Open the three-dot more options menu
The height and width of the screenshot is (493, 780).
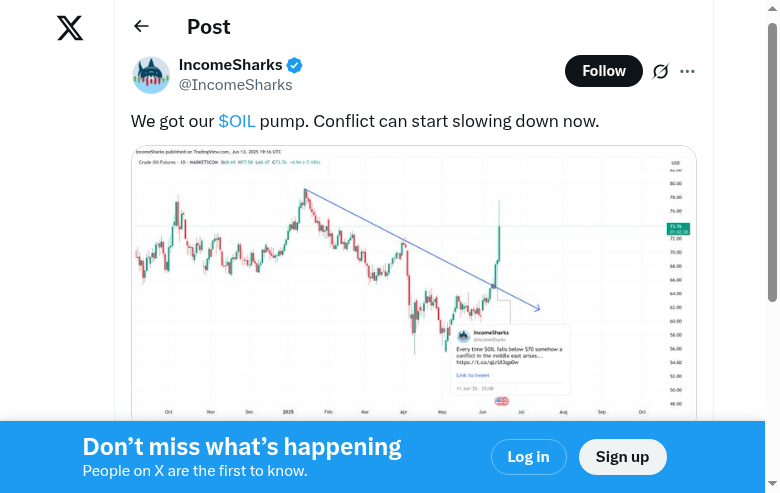pyautogui.click(x=687, y=71)
